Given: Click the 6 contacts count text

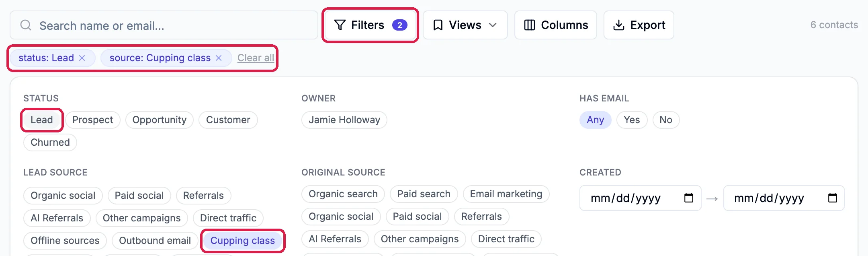Looking at the screenshot, I should pyautogui.click(x=834, y=25).
